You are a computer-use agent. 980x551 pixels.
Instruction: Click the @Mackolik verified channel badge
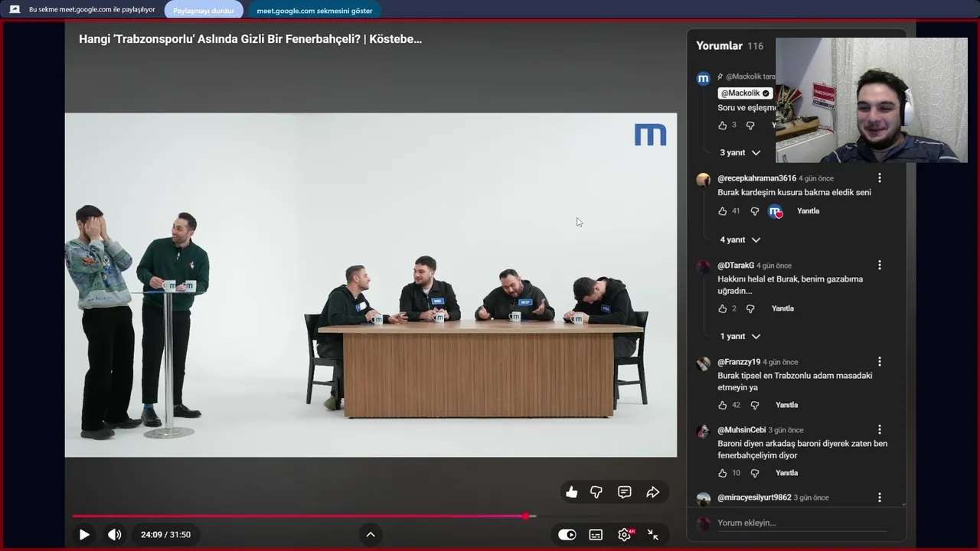[745, 93]
